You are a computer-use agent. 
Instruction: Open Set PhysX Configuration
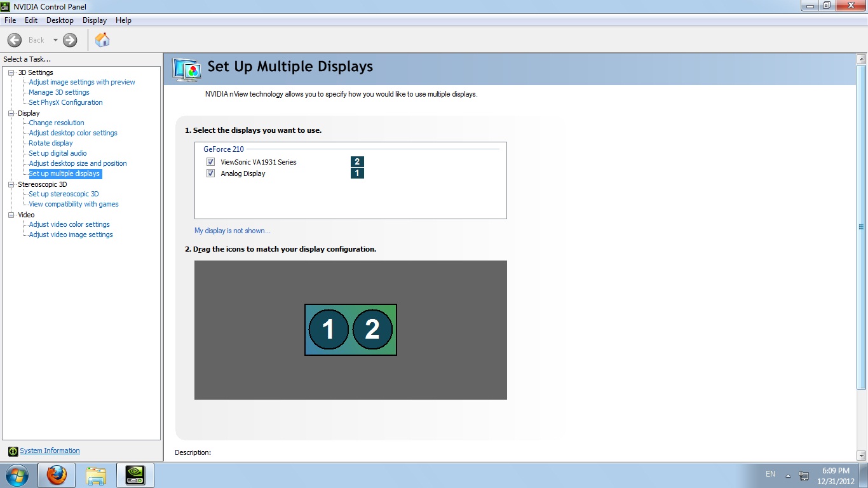[65, 102]
